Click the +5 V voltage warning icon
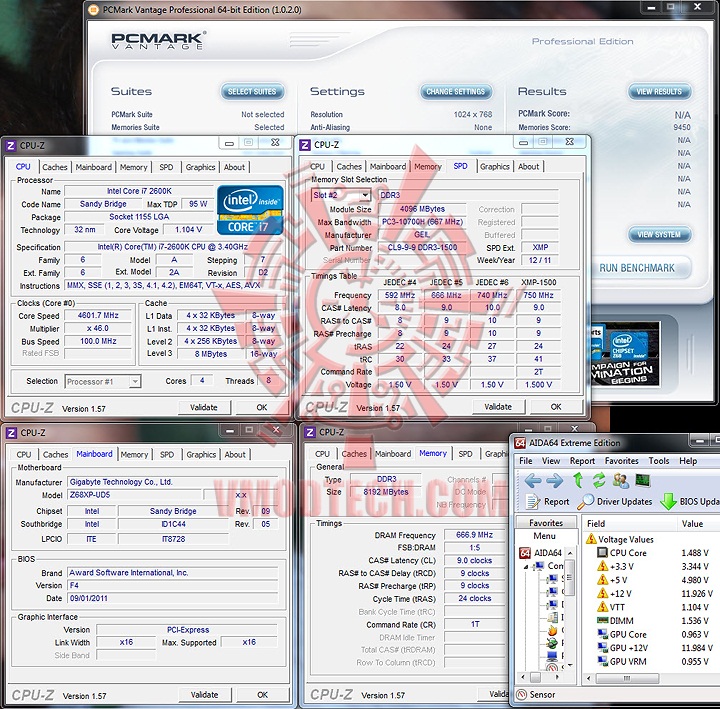 pyautogui.click(x=602, y=580)
